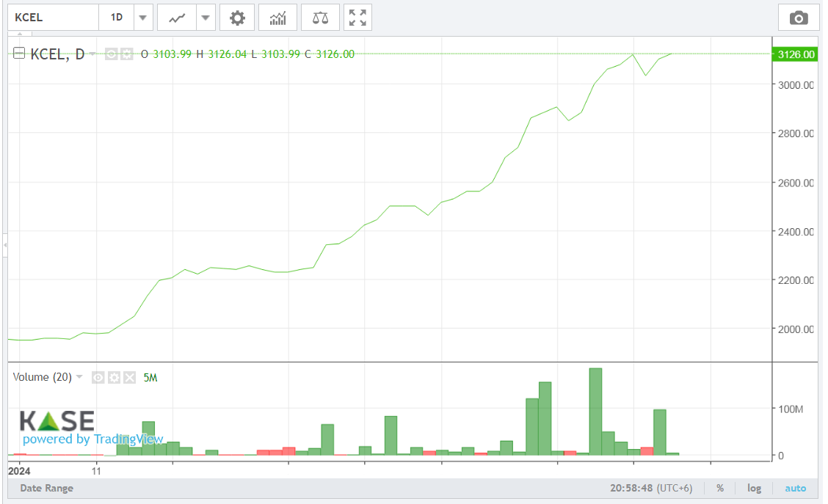The width and height of the screenshot is (828, 504).
Task: Open Volume indicator settings gear
Action: pyautogui.click(x=114, y=378)
